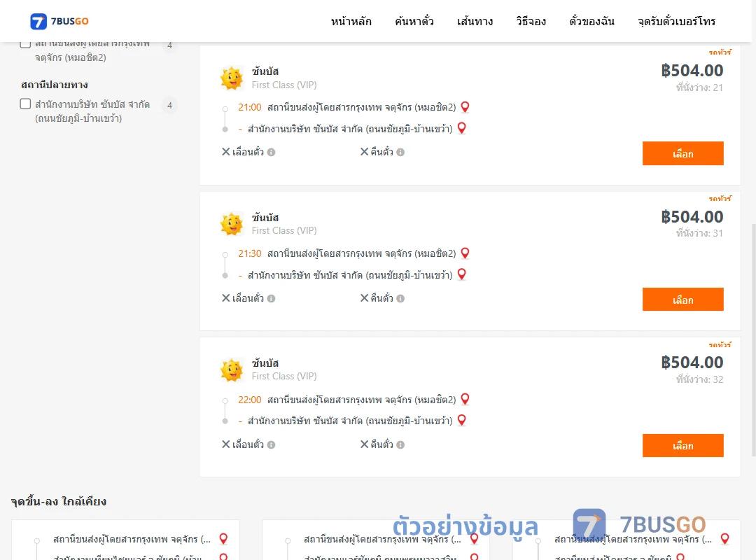The height and width of the screenshot is (560, 756).
Task: Click ที่นั่งว่าง: 31 seat count
Action: point(699,233)
